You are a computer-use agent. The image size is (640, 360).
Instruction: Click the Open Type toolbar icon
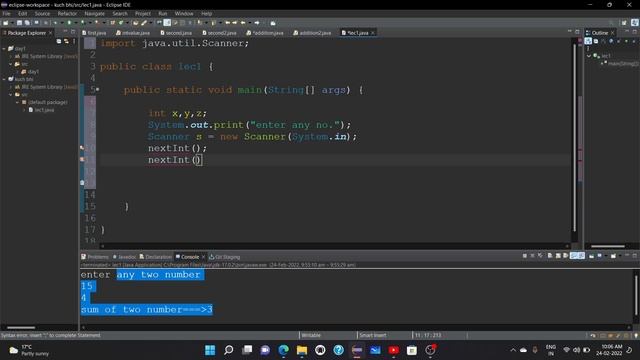136,23
